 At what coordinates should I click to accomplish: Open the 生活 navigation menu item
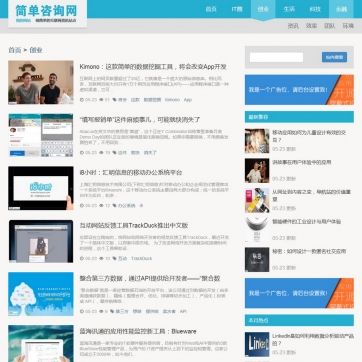coord(289,9)
